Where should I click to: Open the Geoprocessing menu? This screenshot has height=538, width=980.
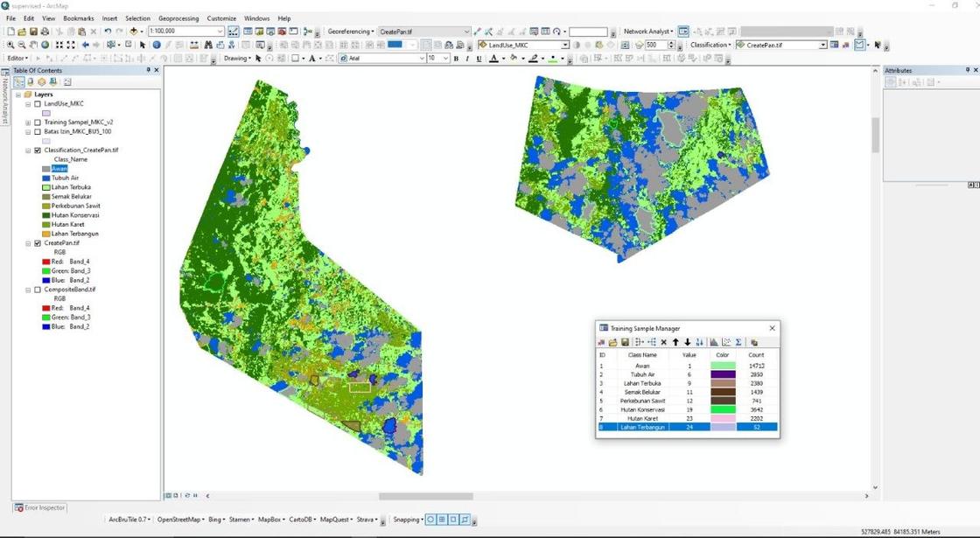(178, 18)
